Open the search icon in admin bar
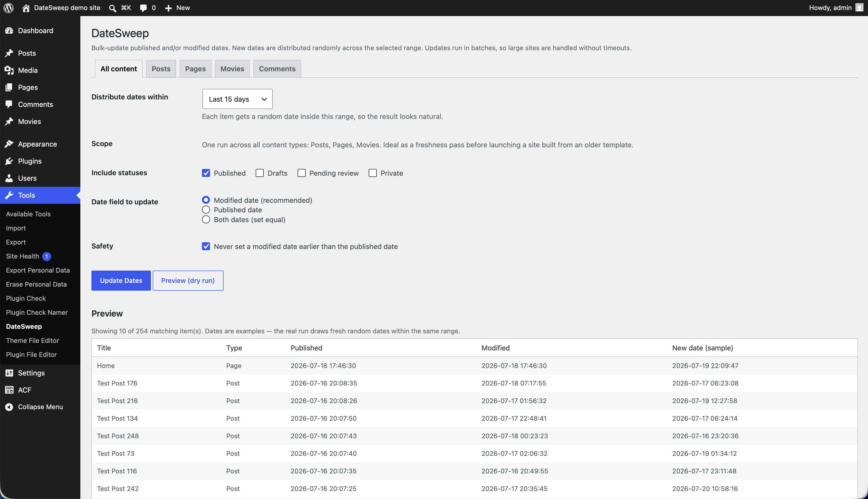This screenshot has width=868, height=499. click(113, 8)
